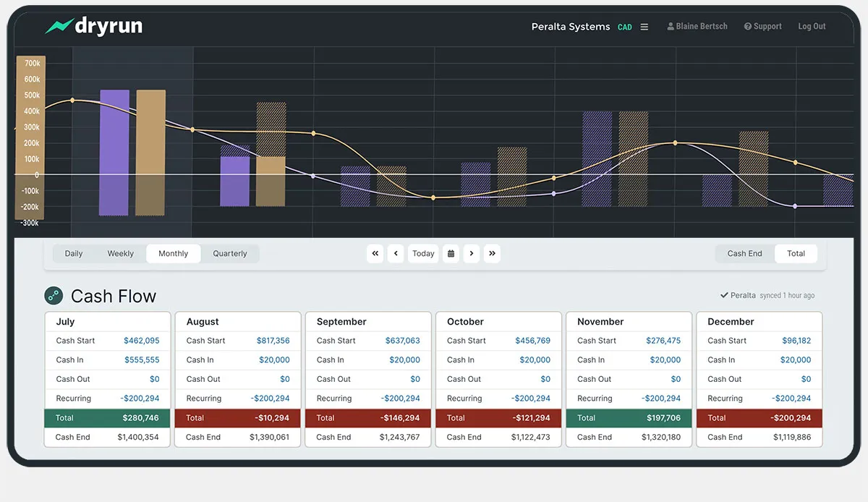Switch view to Daily
The image size is (868, 502).
pos(74,254)
